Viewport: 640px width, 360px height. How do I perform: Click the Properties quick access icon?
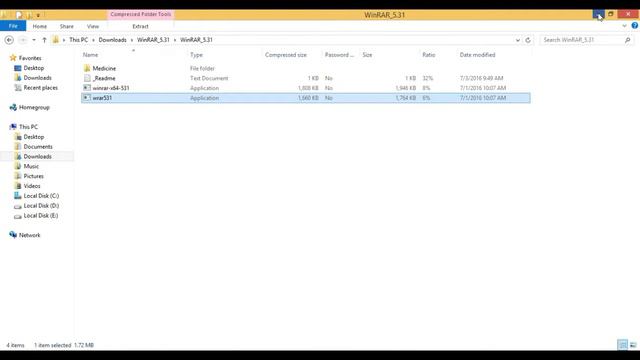point(19,15)
